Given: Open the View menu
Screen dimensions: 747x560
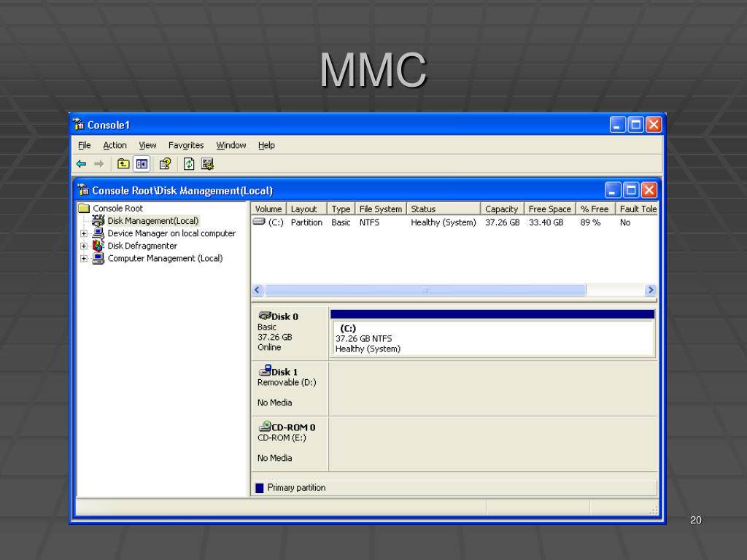Looking at the screenshot, I should point(147,145).
